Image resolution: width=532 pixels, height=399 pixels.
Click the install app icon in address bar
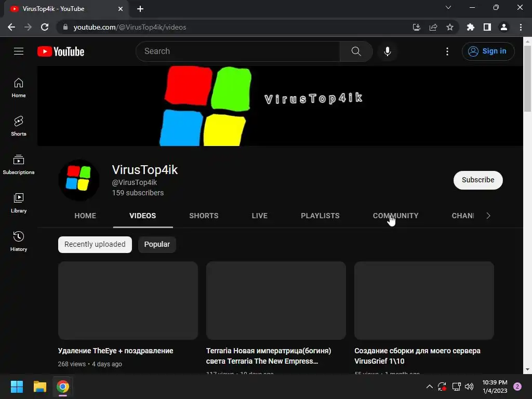pos(416,27)
